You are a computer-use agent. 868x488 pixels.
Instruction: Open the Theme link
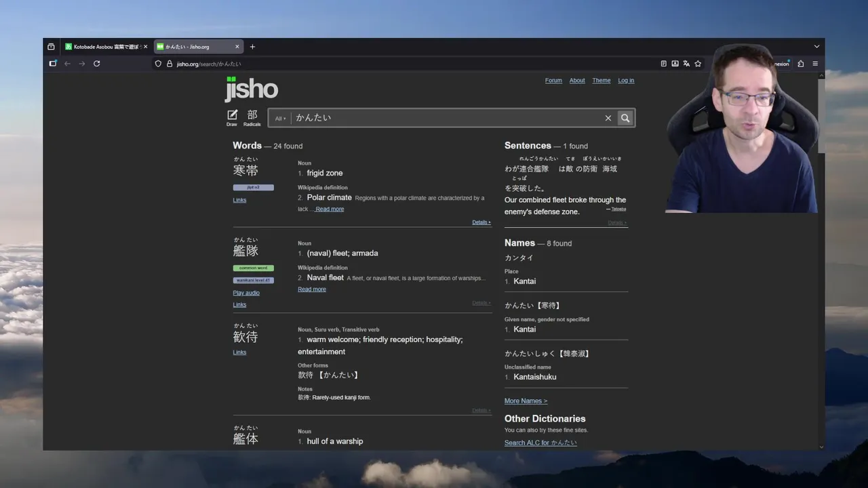point(601,80)
